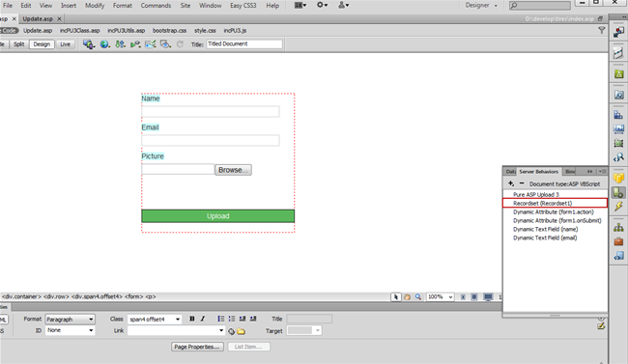Switch to Split view
The image size is (628, 364).
pos(18,44)
